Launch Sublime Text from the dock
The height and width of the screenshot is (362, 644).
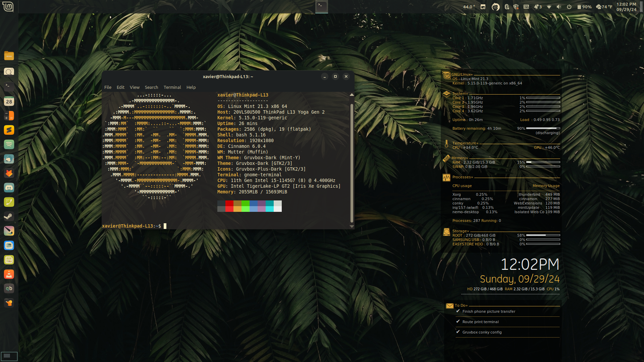pos(9,130)
